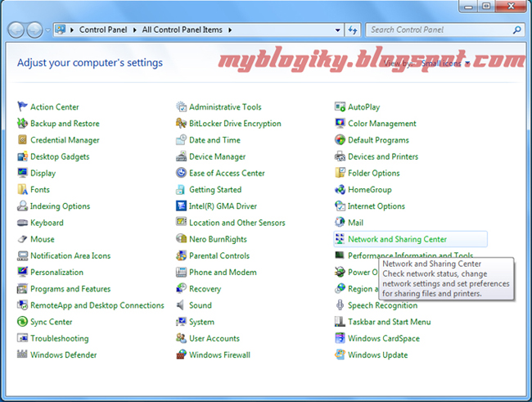Viewport: 532px width, 402px height.
Task: Click the Control Panel address bar icon
Action: pos(61,29)
